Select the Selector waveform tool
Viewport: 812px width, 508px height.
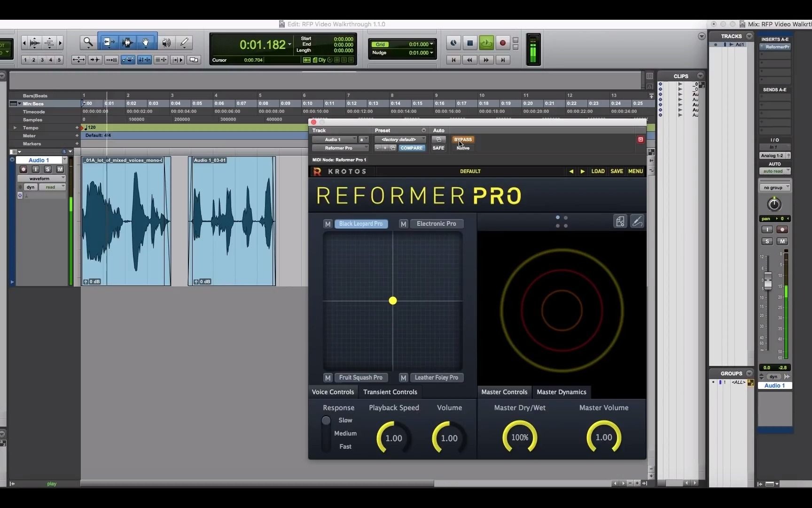(127, 42)
